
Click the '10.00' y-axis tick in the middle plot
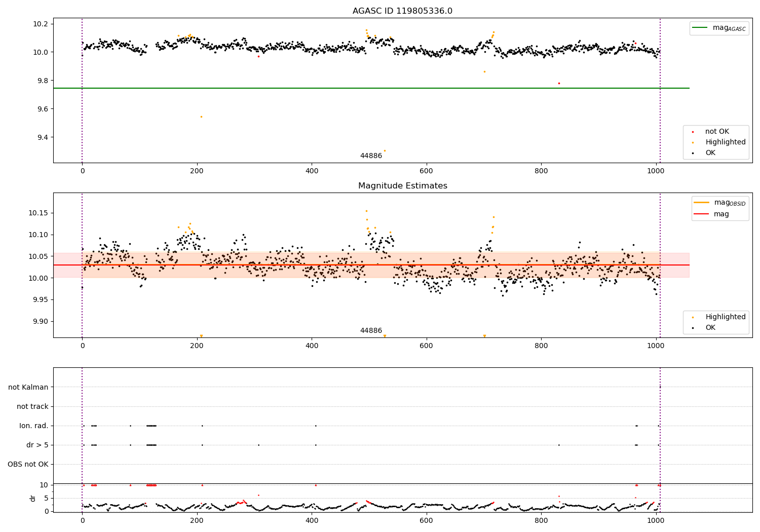[x=39, y=278]
